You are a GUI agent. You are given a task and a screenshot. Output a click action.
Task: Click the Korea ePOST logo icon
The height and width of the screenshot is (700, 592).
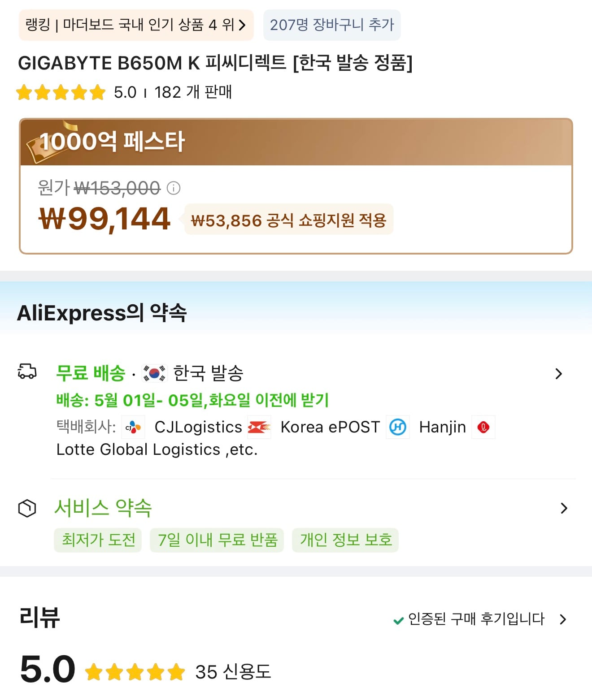coord(259,428)
